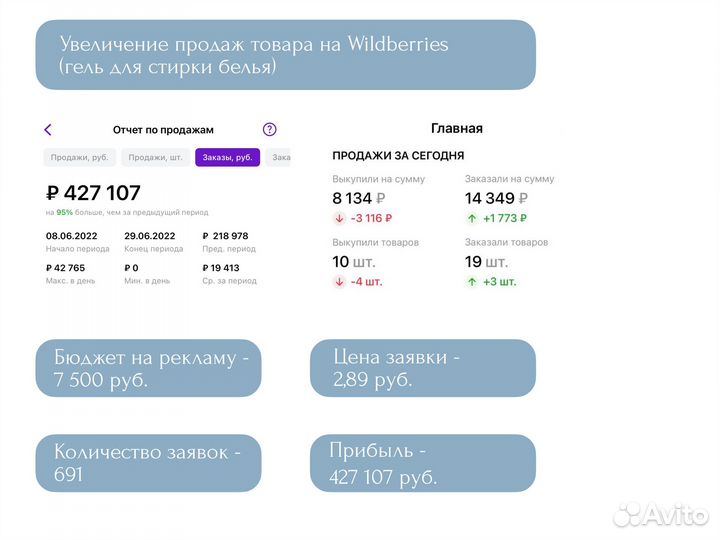Click the ПРОДАЖИ ЗА СЕГОДНЯ heading
Viewport: 720px width, 540px height.
pyautogui.click(x=398, y=156)
